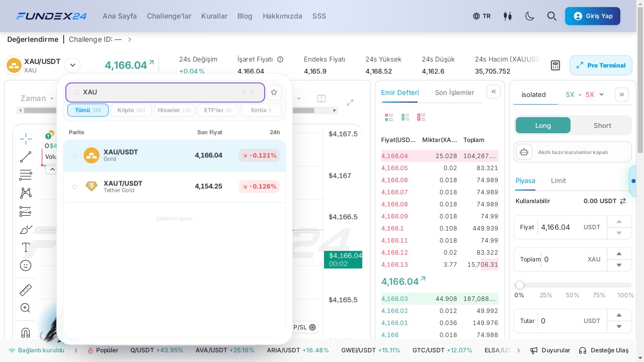
Task: Open the TR language selector
Action: coord(482,16)
